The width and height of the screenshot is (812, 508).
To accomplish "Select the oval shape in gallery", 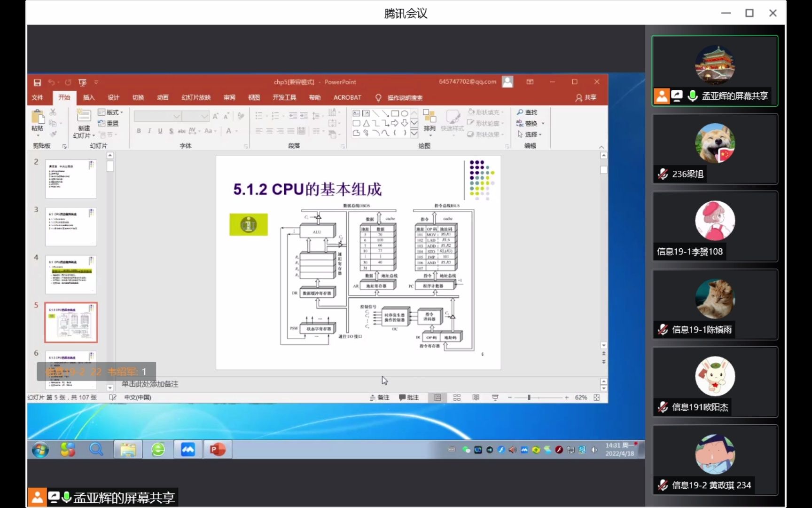I will pos(405,113).
